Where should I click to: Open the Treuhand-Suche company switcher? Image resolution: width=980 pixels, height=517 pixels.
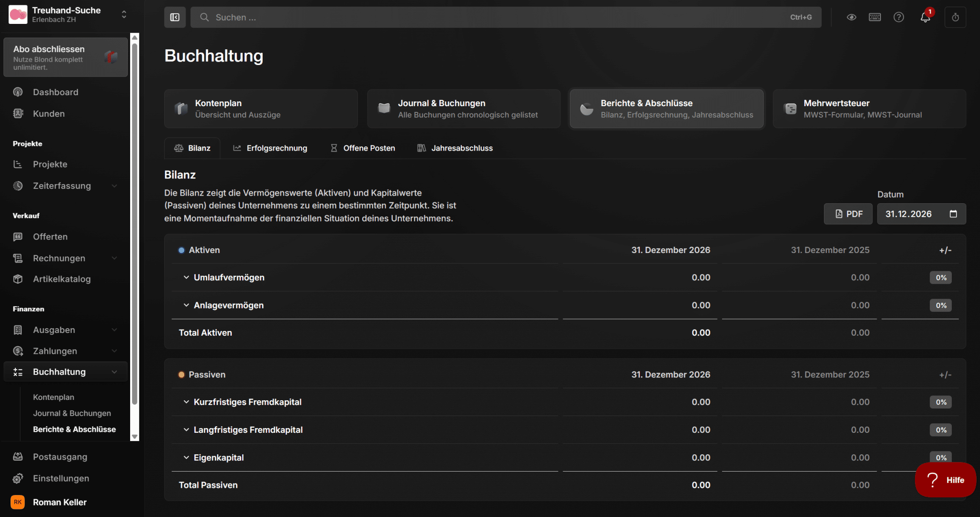(67, 14)
